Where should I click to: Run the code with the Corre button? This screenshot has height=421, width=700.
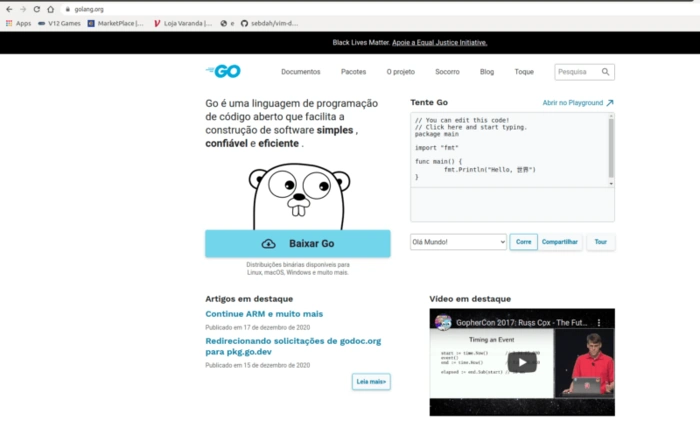[x=523, y=242]
